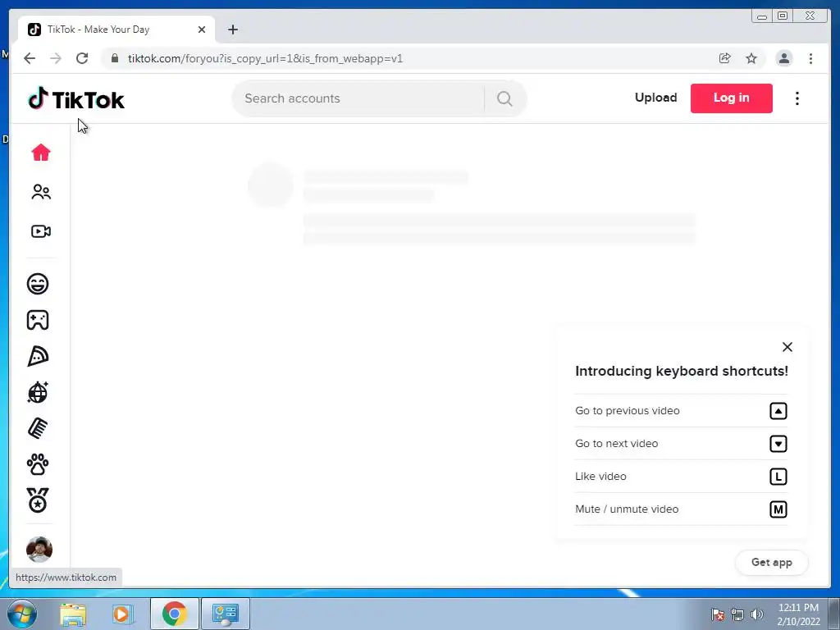Open the LIVE video camera icon
This screenshot has width=840, height=630.
click(41, 231)
